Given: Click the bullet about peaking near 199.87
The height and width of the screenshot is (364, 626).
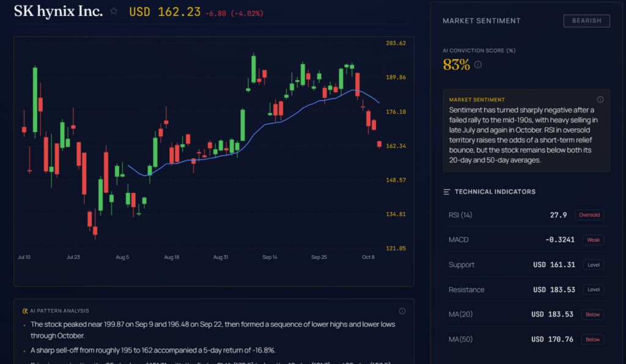Looking at the screenshot, I should coord(213,330).
